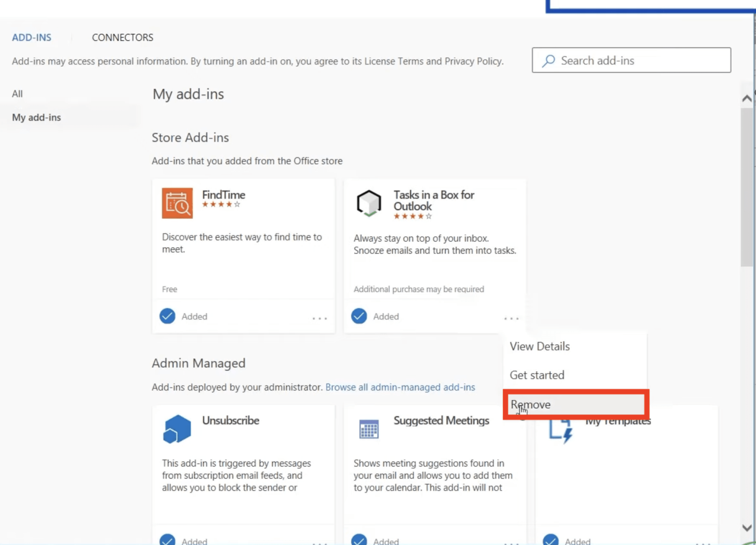The height and width of the screenshot is (545, 756).
Task: Click the Tasks in a Box hexagon icon
Action: tap(369, 203)
